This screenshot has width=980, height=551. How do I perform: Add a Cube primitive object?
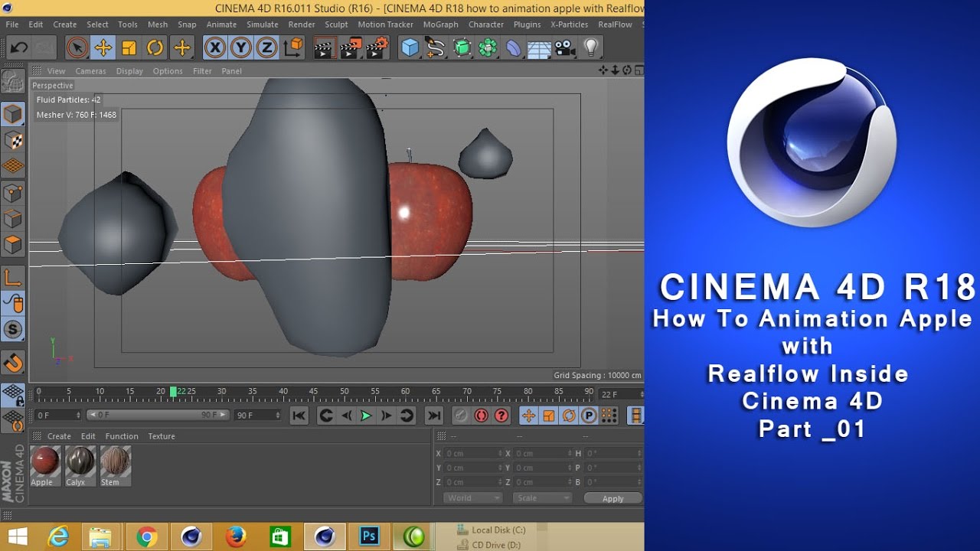coord(410,48)
